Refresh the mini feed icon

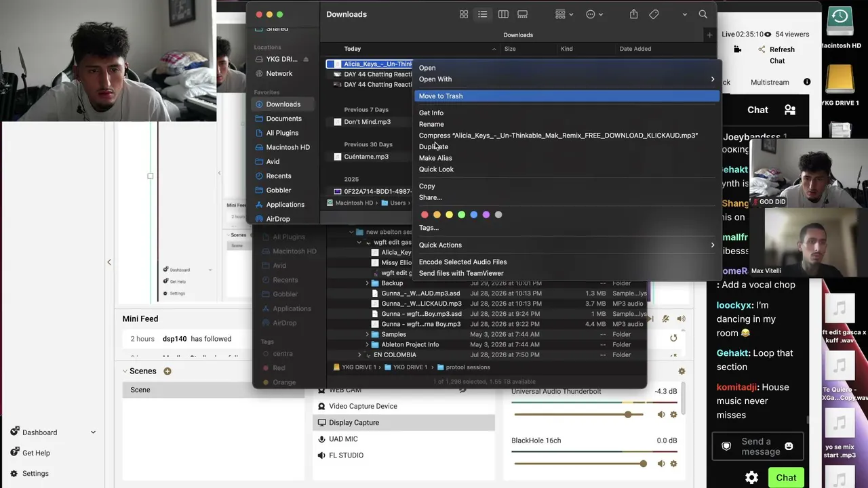(x=673, y=338)
